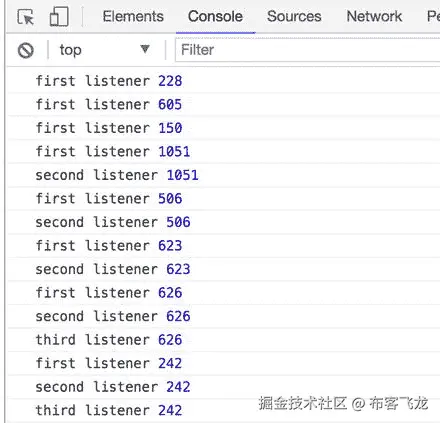
Task: Go to the Network tab
Action: coord(374,16)
